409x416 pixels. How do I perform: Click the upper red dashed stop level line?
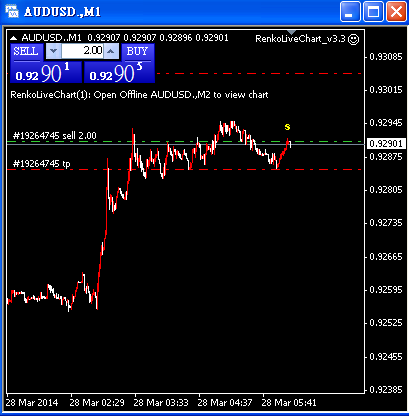259,73
